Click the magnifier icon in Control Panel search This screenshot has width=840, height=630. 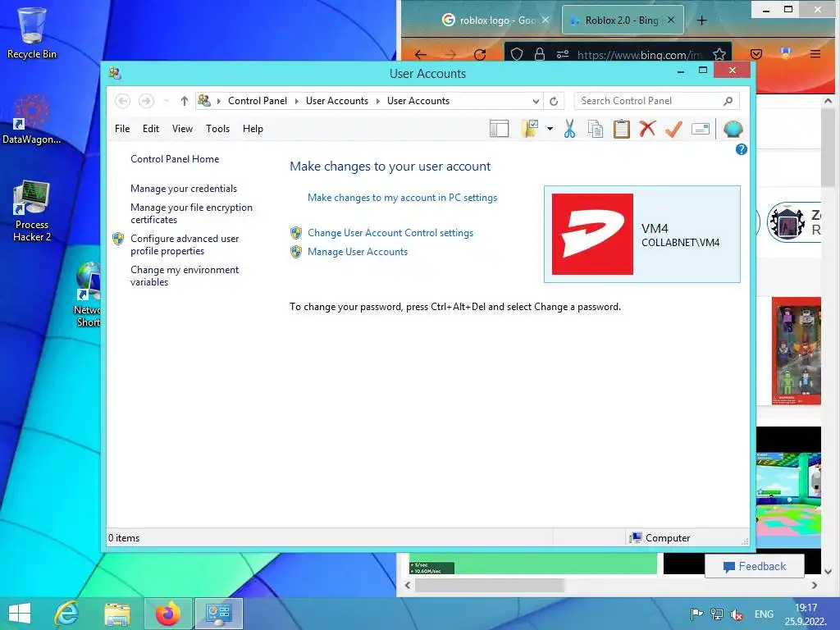(728, 101)
